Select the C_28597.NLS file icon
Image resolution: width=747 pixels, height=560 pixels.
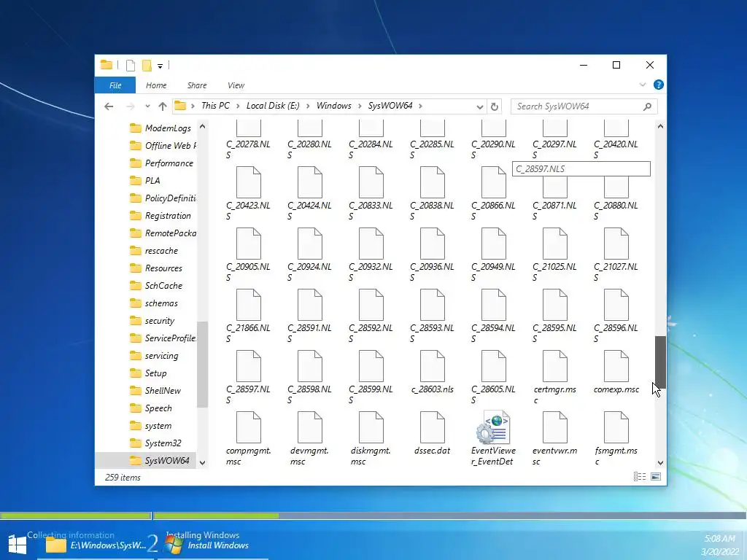[248, 366]
